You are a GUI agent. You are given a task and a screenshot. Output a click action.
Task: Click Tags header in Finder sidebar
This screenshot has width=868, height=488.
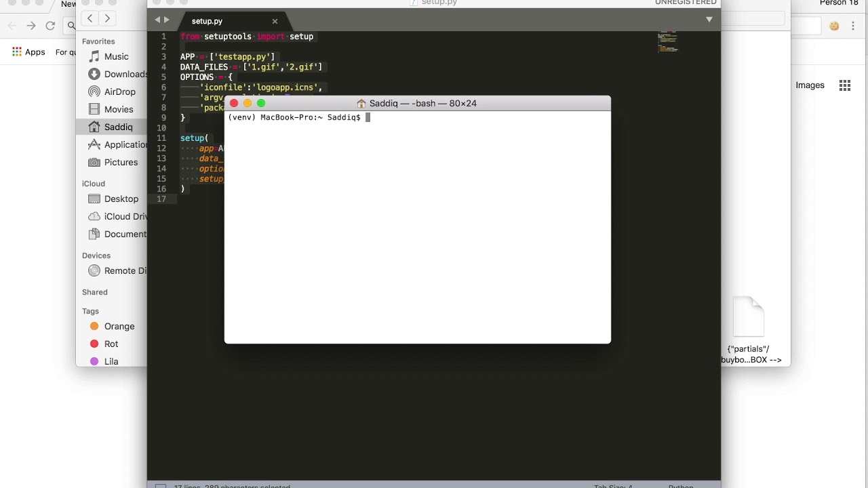click(x=90, y=311)
